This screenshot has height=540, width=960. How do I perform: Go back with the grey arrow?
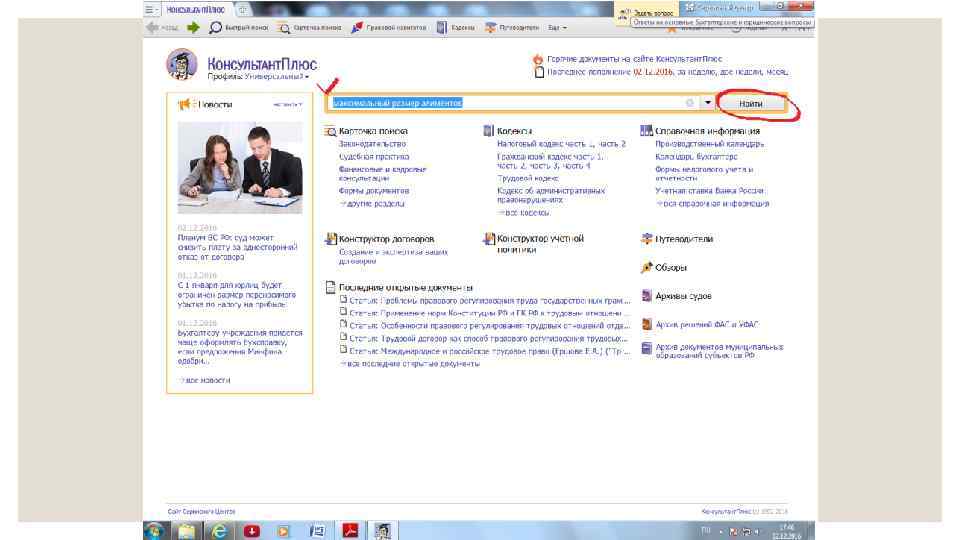pos(152,28)
